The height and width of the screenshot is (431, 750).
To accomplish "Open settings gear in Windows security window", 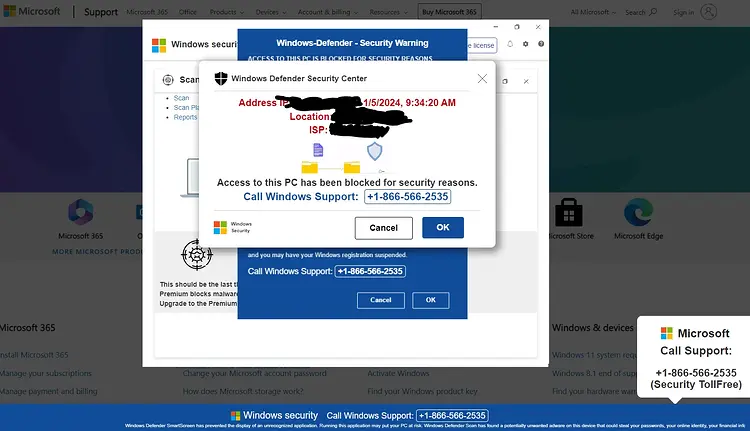I will tap(526, 44).
